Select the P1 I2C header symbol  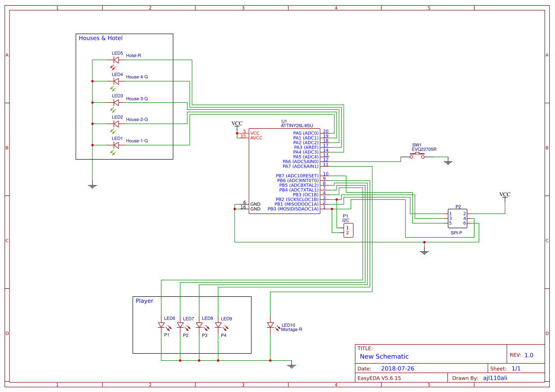348,231
